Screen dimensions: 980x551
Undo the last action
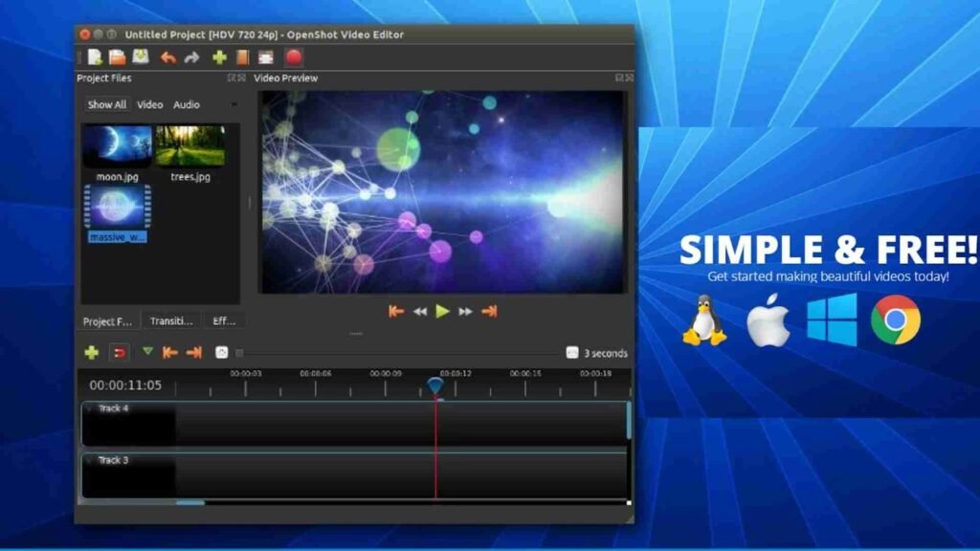pyautogui.click(x=168, y=57)
